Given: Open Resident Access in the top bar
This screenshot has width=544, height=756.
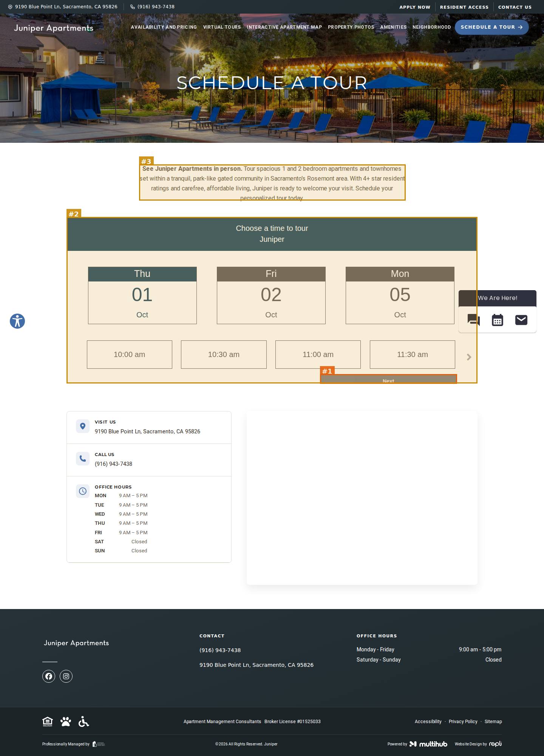Looking at the screenshot, I should [x=464, y=7].
